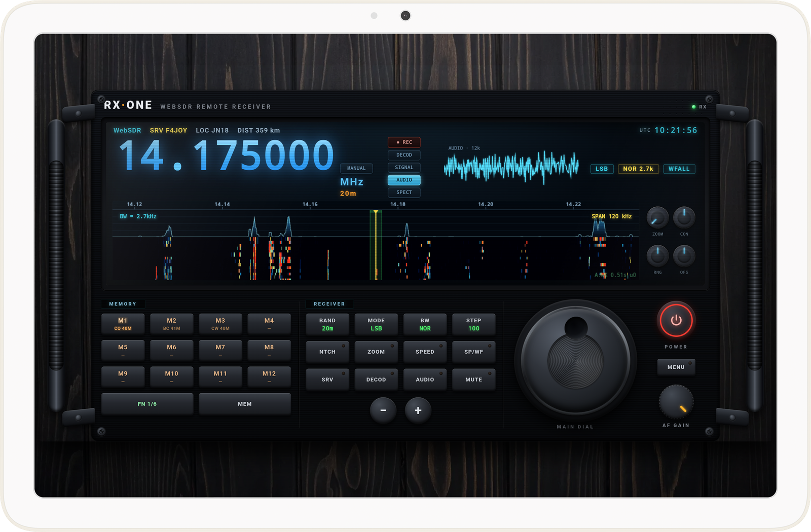Select empty memory slot M8
This screenshot has width=811, height=532.
click(x=269, y=350)
